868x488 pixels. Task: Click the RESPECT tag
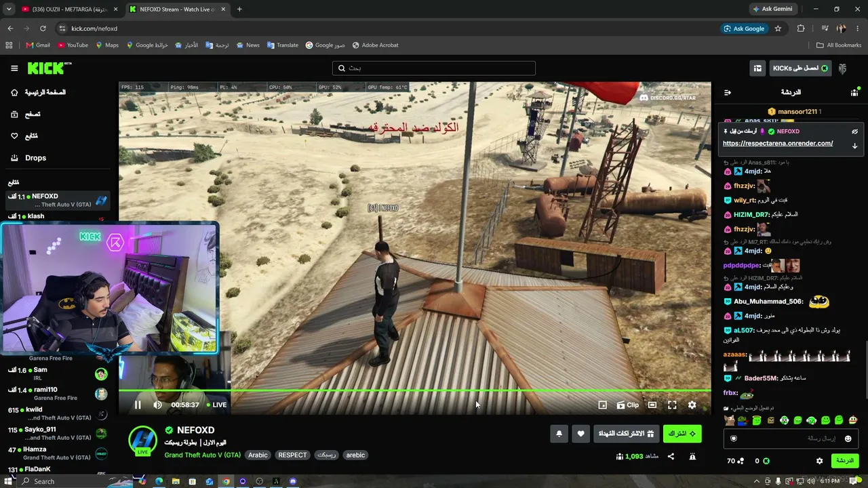click(292, 455)
